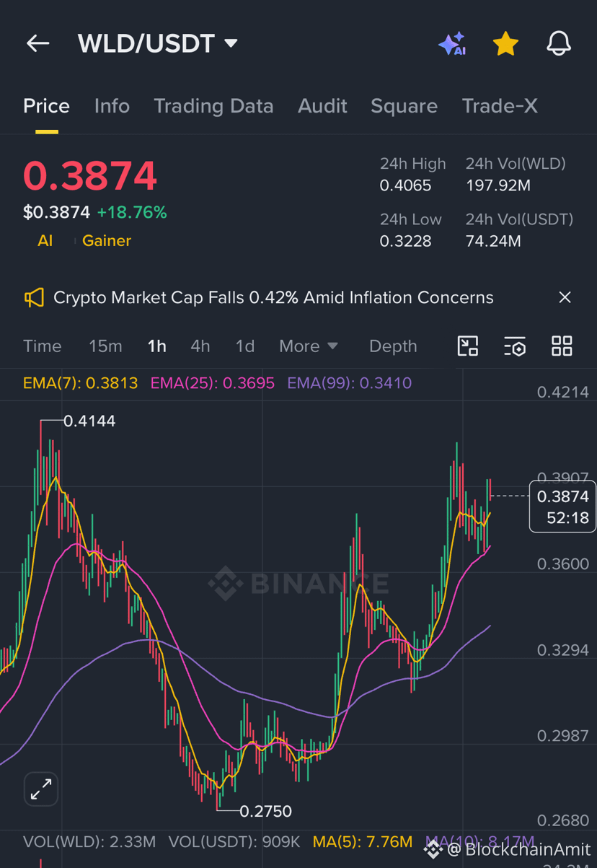Open the Crypto Market Cap Falls news banner

coord(273,297)
